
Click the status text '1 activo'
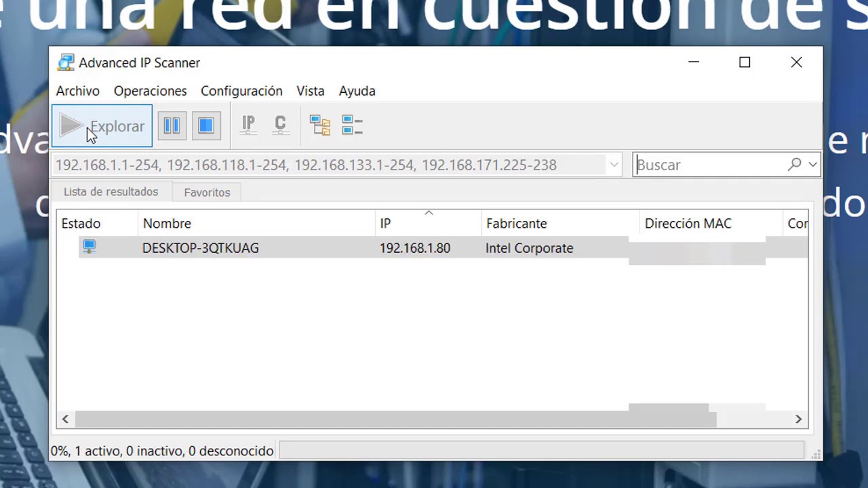click(x=98, y=451)
